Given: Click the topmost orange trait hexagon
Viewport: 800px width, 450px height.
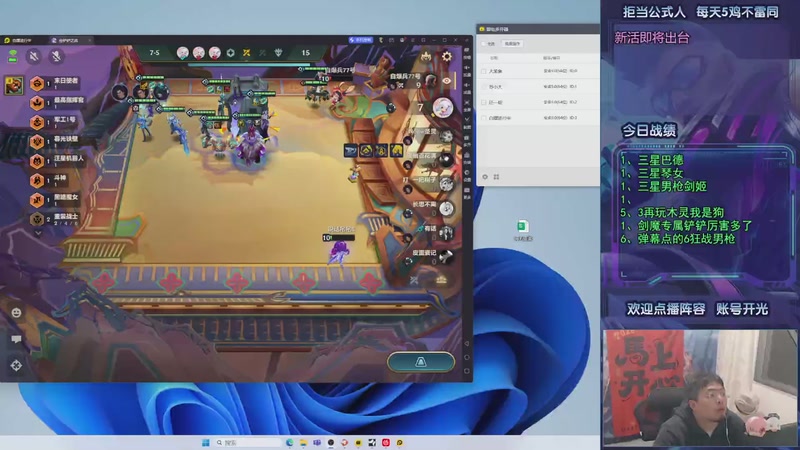Looking at the screenshot, I should (37, 83).
